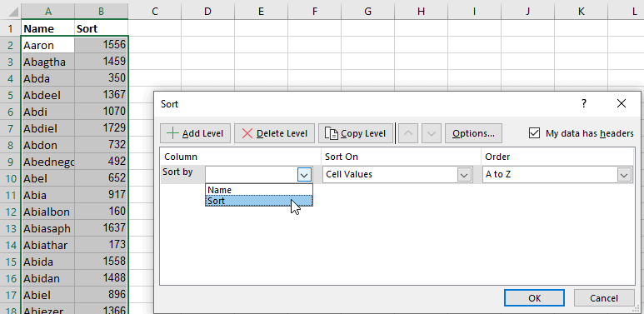Screen dimensions: 644x314
Task: Click the Copy Level button
Action: 355,133
